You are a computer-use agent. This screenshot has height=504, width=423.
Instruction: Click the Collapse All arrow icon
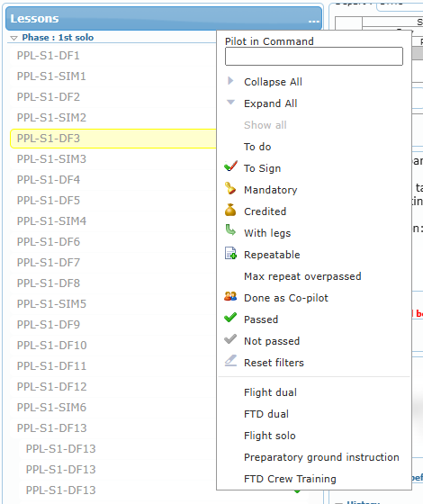(x=230, y=81)
